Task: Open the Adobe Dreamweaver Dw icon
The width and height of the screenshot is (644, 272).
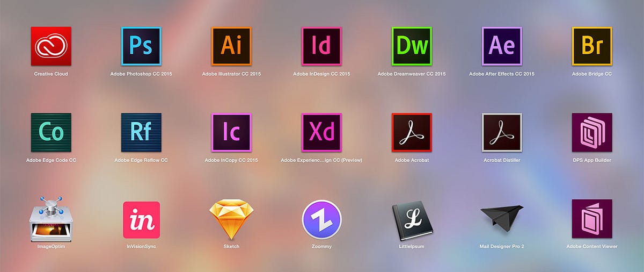Action: point(412,47)
